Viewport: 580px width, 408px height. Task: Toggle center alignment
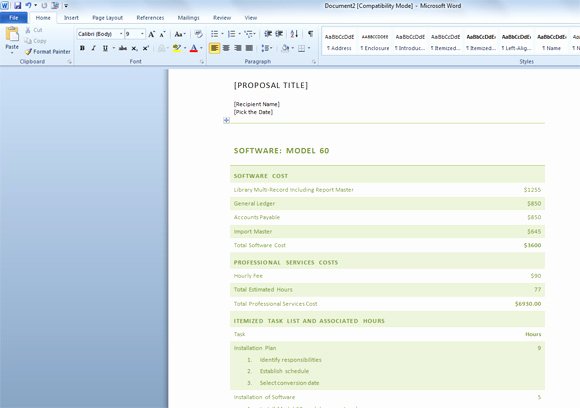(226, 48)
